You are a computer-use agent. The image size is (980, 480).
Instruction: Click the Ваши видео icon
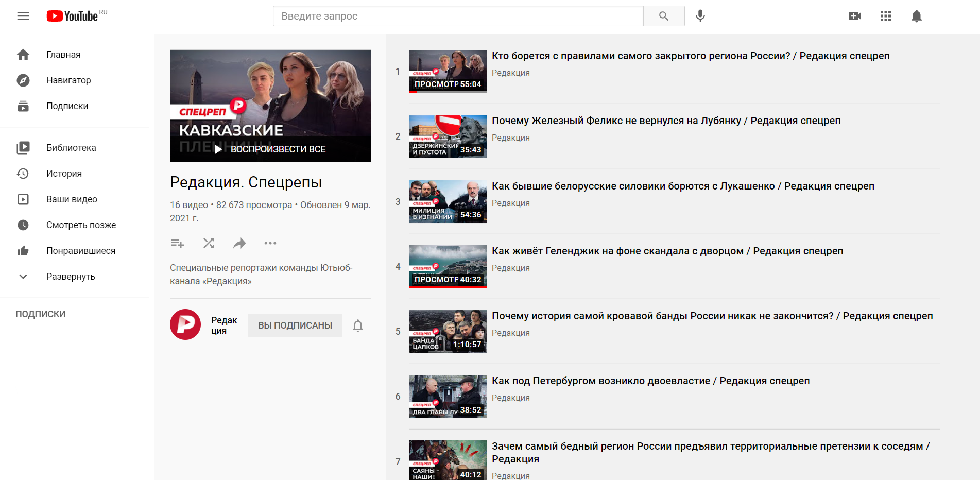pyautogui.click(x=23, y=199)
